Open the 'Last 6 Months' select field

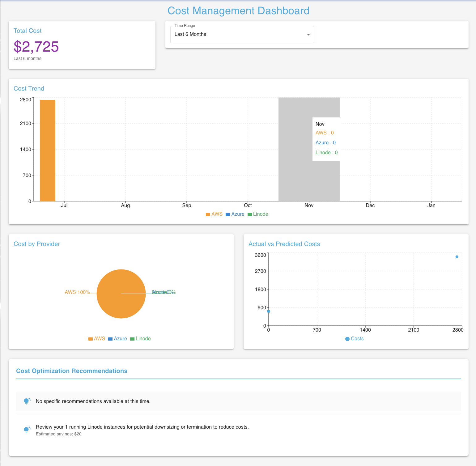click(x=238, y=35)
